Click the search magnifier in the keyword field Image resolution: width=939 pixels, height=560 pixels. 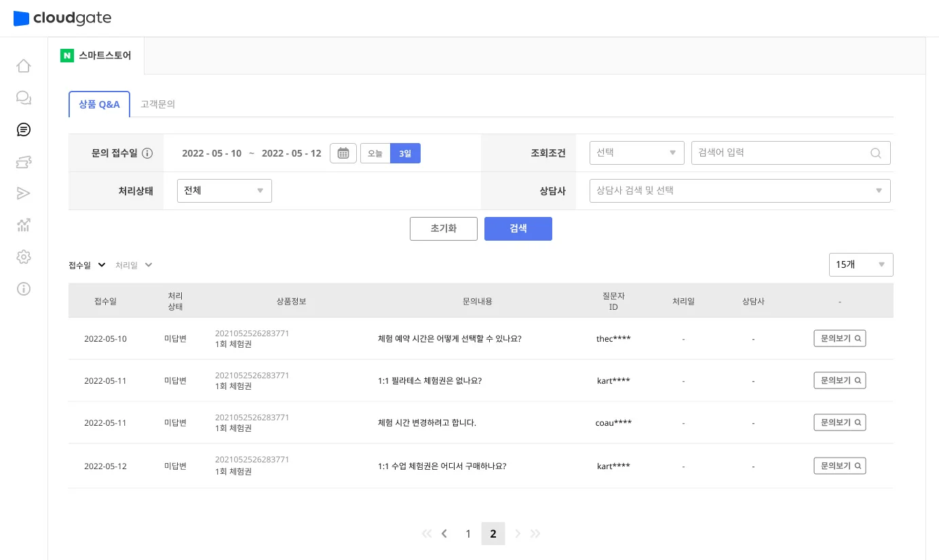[x=875, y=153]
